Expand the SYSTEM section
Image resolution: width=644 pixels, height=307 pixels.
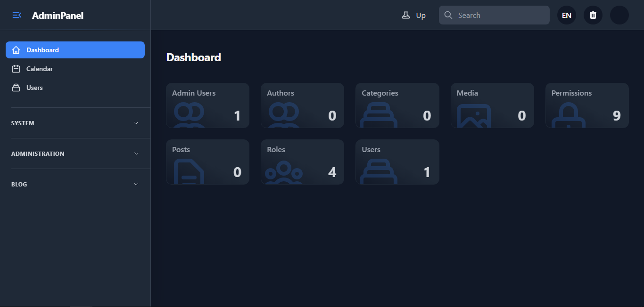pos(75,123)
